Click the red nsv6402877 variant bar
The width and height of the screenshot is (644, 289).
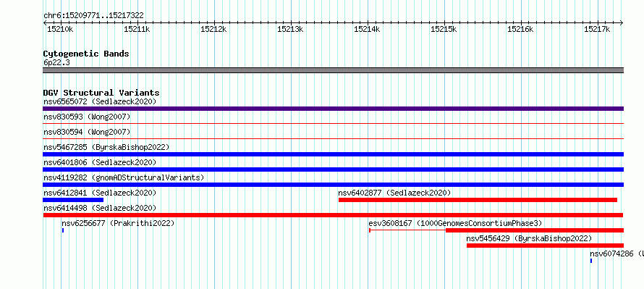tap(478, 200)
